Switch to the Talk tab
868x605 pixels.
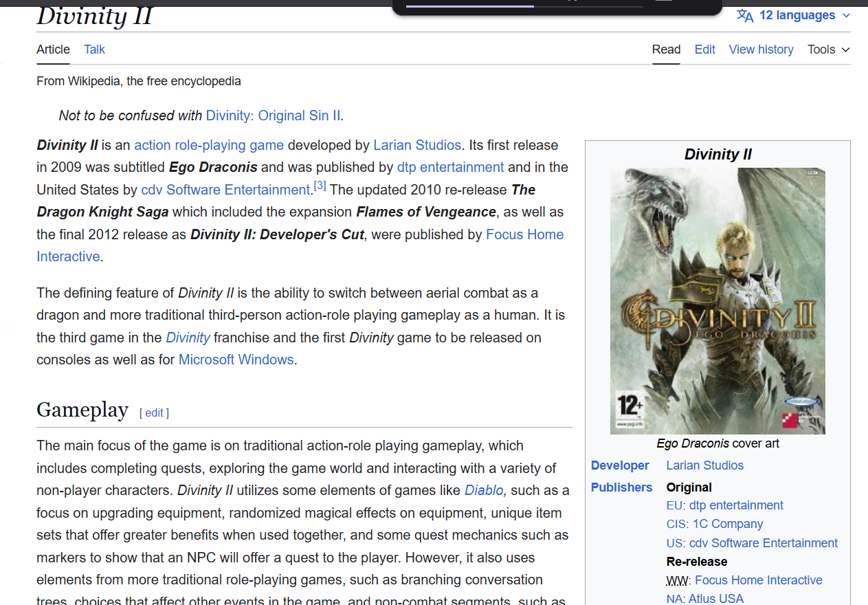[94, 49]
